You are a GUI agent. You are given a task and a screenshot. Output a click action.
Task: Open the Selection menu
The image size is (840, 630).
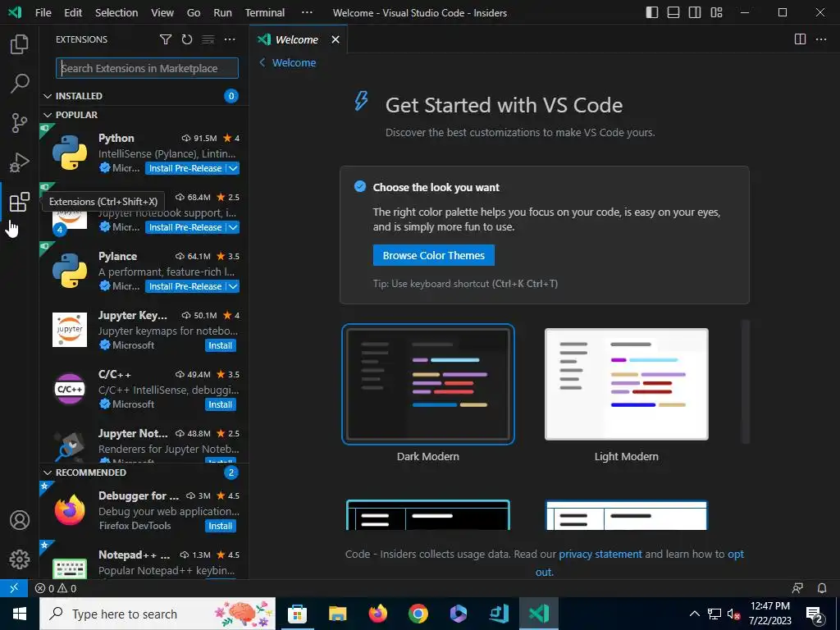pyautogui.click(x=116, y=12)
